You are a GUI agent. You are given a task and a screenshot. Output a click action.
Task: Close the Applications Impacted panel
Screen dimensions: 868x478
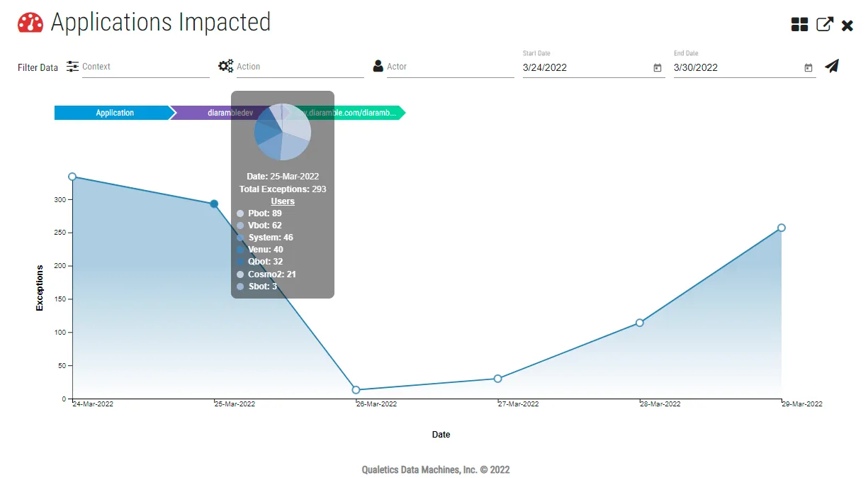coord(847,26)
